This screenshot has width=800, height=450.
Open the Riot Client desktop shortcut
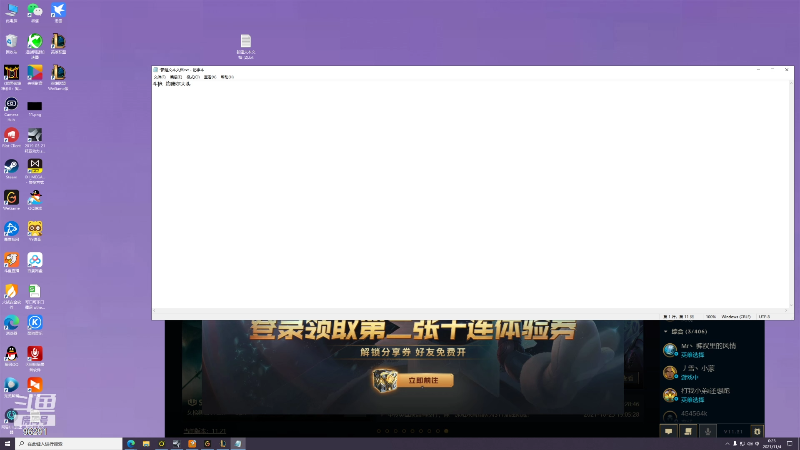coord(11,137)
